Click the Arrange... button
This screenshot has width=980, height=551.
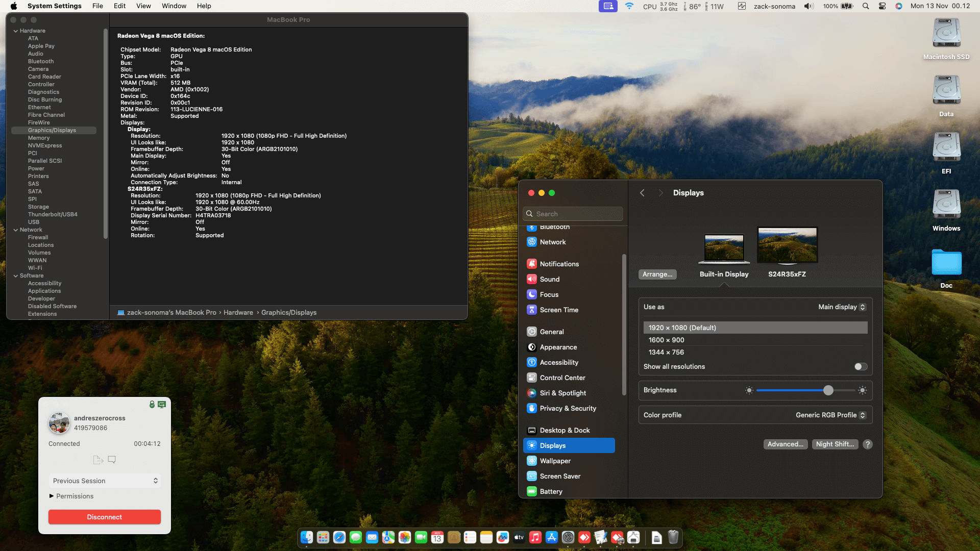(x=657, y=274)
